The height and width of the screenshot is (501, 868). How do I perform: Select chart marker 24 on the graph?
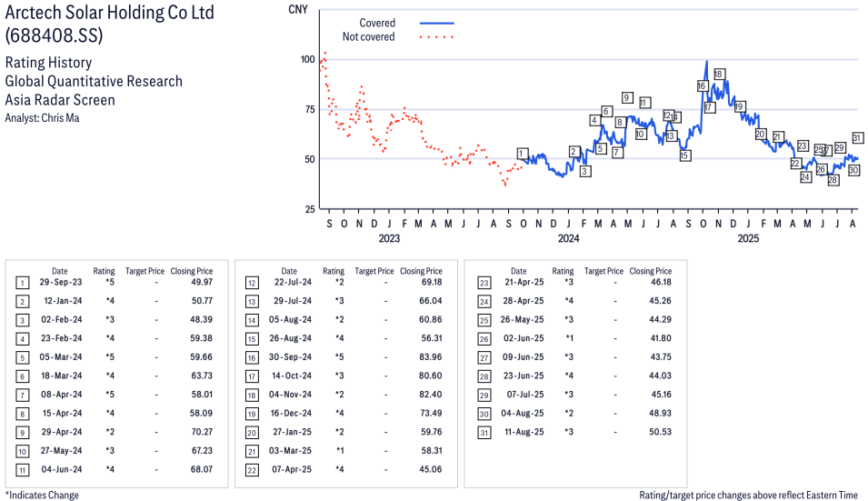(805, 177)
